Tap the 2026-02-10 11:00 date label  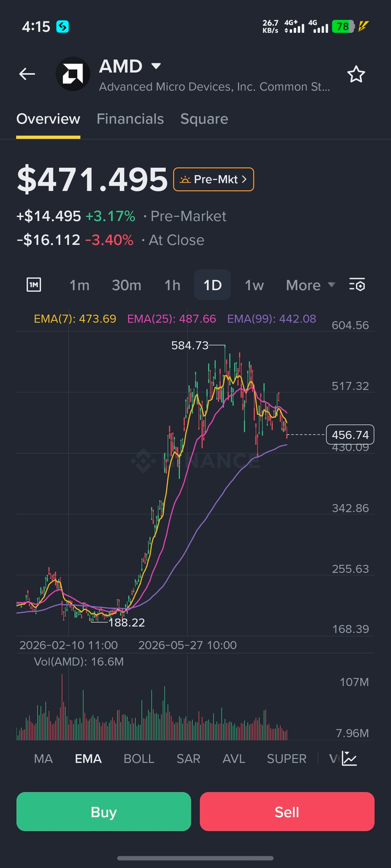pyautogui.click(x=69, y=645)
